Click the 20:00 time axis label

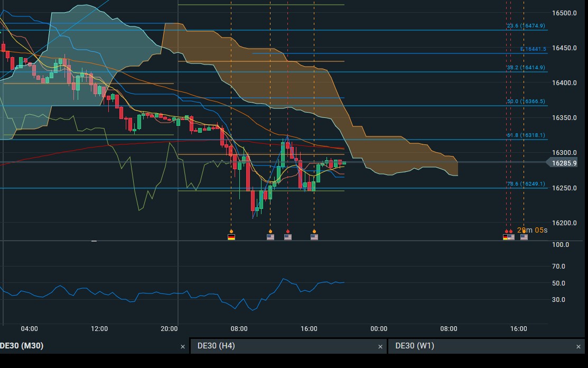click(169, 329)
